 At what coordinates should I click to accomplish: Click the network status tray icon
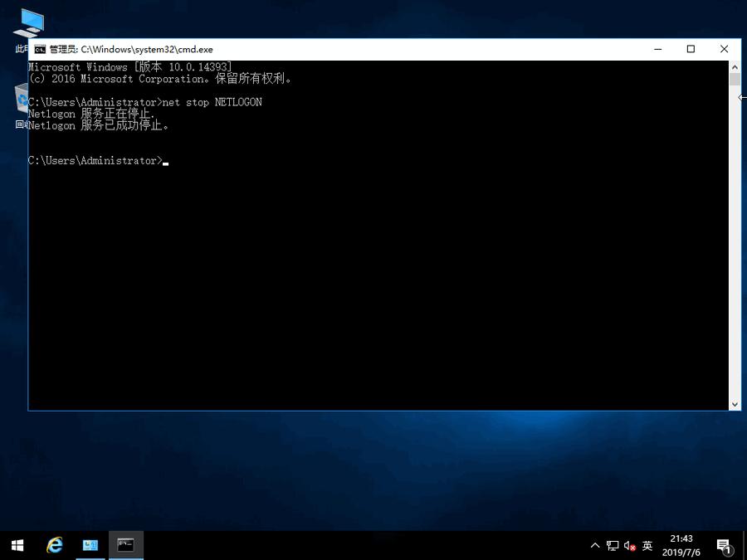pyautogui.click(x=613, y=545)
